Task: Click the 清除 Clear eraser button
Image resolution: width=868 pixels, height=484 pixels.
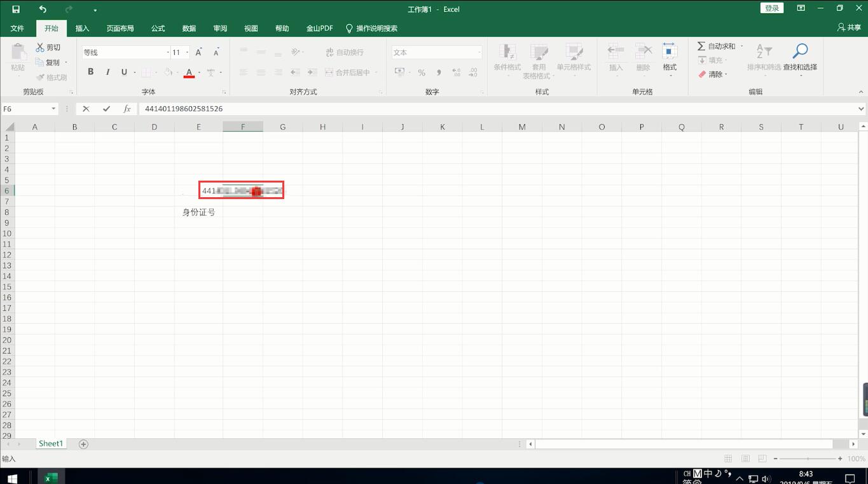Action: [x=713, y=74]
